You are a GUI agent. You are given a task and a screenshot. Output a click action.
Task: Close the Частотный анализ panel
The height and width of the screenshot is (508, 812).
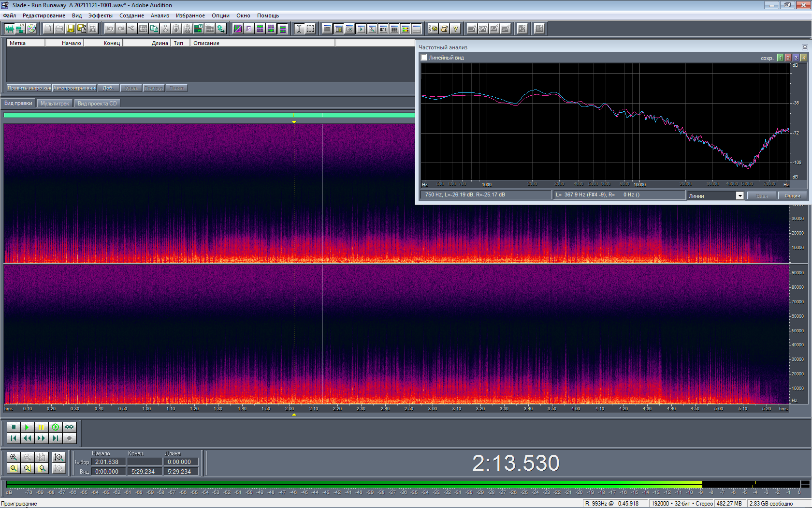(x=805, y=47)
